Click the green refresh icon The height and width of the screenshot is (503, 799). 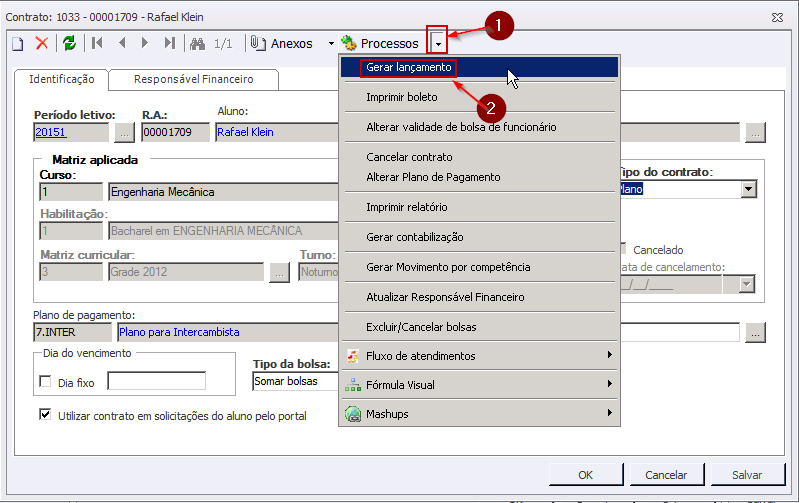69,43
